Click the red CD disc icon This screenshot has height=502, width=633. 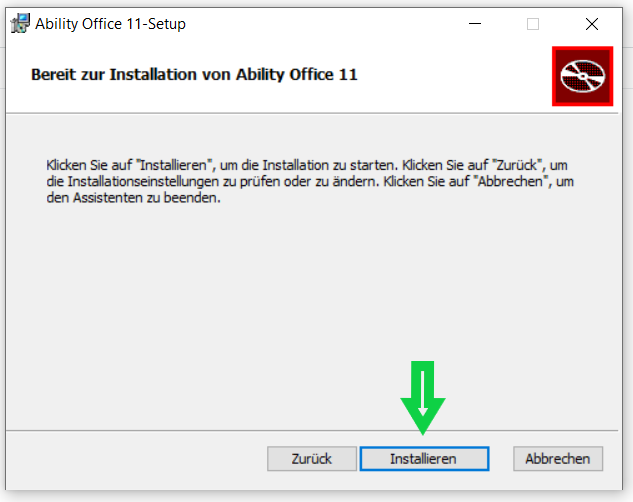[x=583, y=76]
